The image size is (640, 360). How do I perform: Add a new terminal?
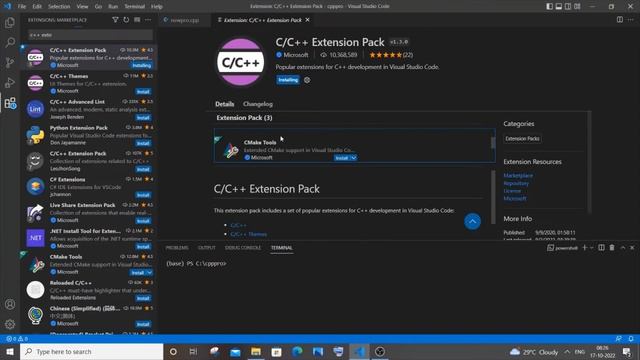pyautogui.click(x=584, y=247)
